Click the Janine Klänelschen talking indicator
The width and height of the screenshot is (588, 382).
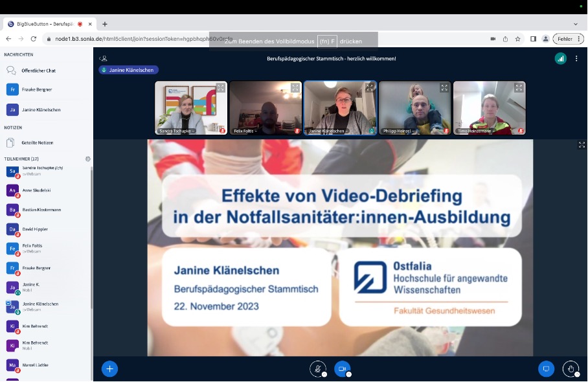129,70
